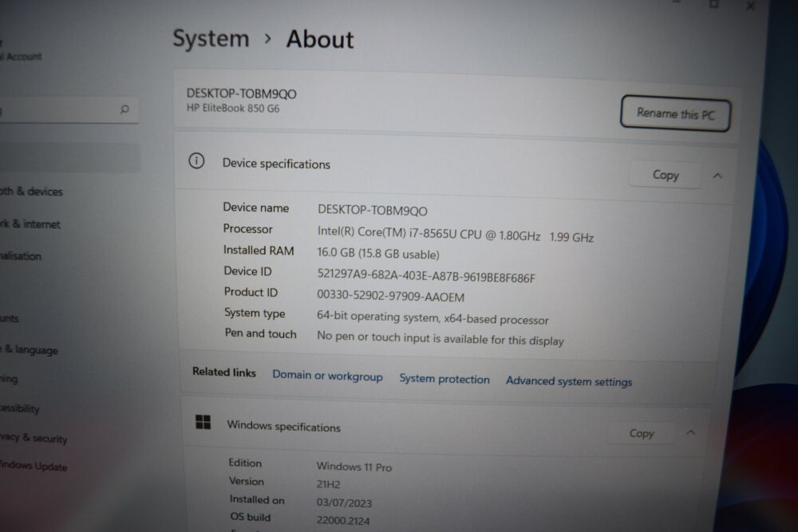This screenshot has height=532, width=798.
Task: Click the search magnifier icon
Action: coord(124,108)
